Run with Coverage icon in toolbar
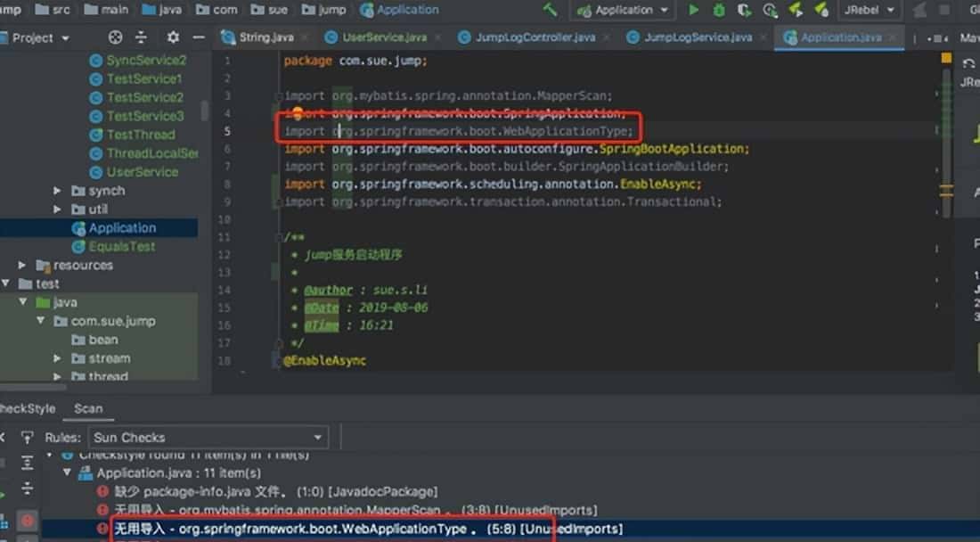This screenshot has width=980, height=542. (x=744, y=11)
